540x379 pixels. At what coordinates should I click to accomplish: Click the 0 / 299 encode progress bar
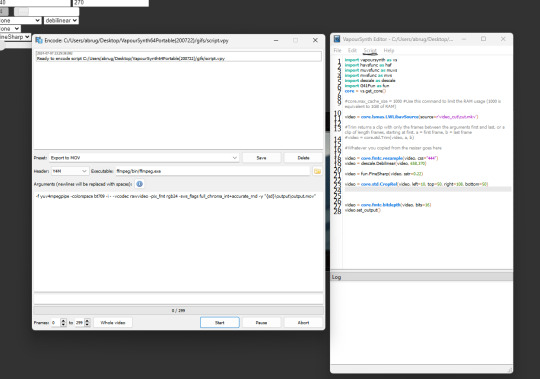tap(178, 310)
